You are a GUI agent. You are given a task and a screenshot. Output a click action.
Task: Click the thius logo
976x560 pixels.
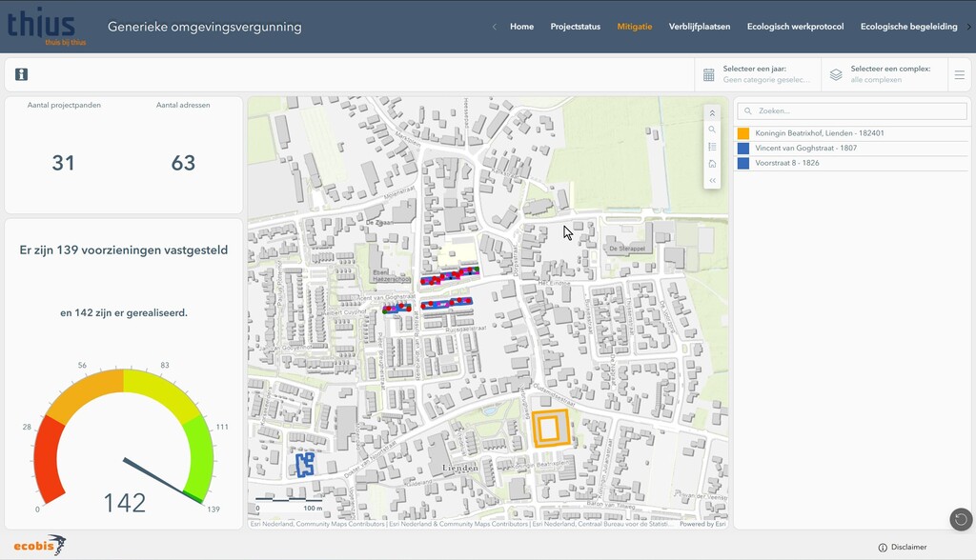click(46, 28)
